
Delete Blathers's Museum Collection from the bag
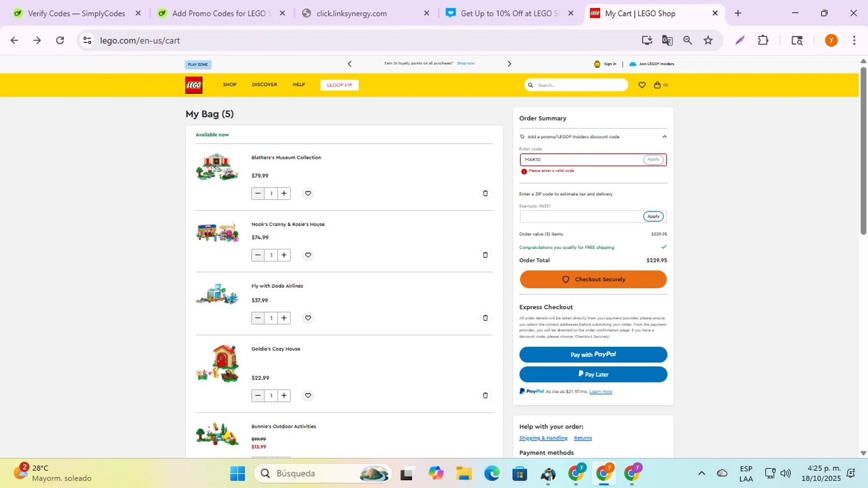(486, 193)
